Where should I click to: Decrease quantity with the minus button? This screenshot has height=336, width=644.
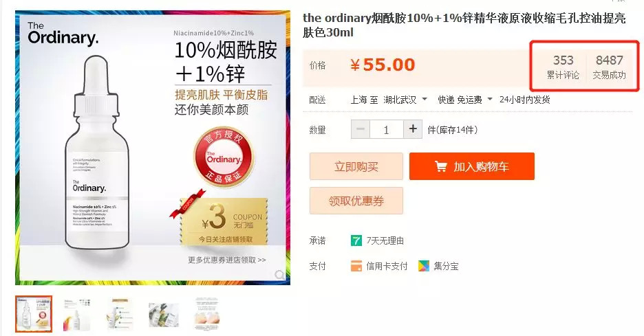pos(361,129)
